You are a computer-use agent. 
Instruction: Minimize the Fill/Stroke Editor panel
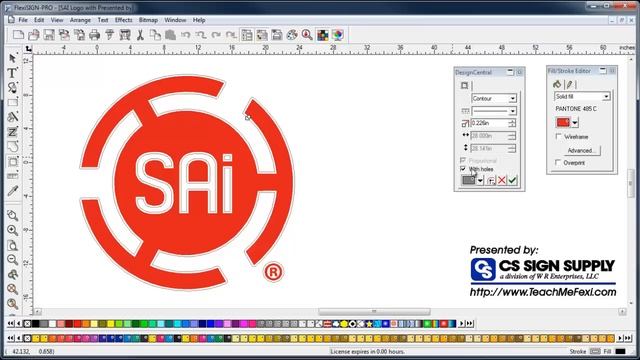coord(603,71)
